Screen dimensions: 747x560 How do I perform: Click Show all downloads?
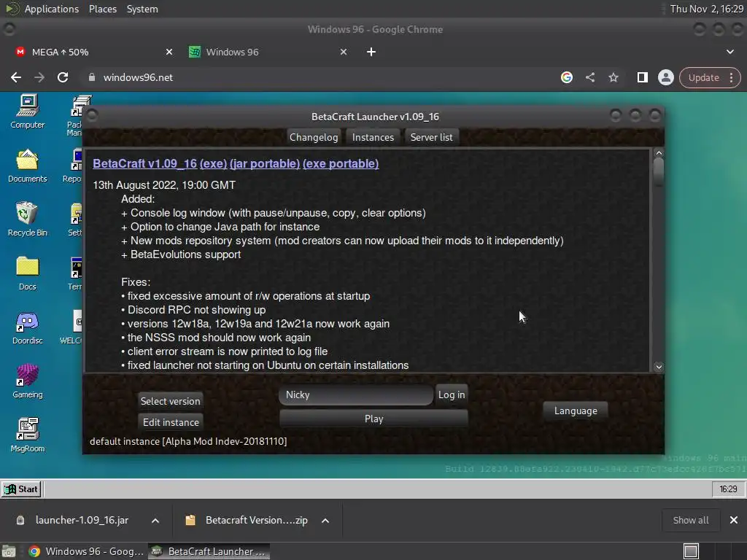[691, 520]
